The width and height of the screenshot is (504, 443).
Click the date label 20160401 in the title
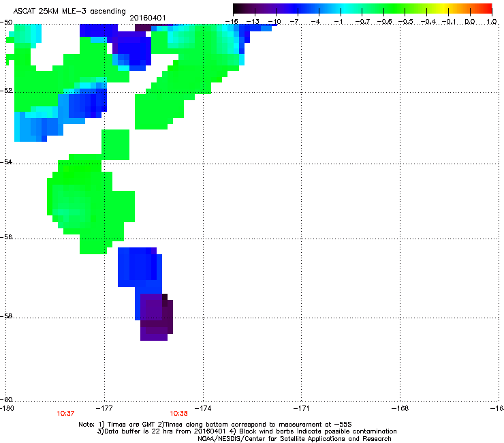148,18
